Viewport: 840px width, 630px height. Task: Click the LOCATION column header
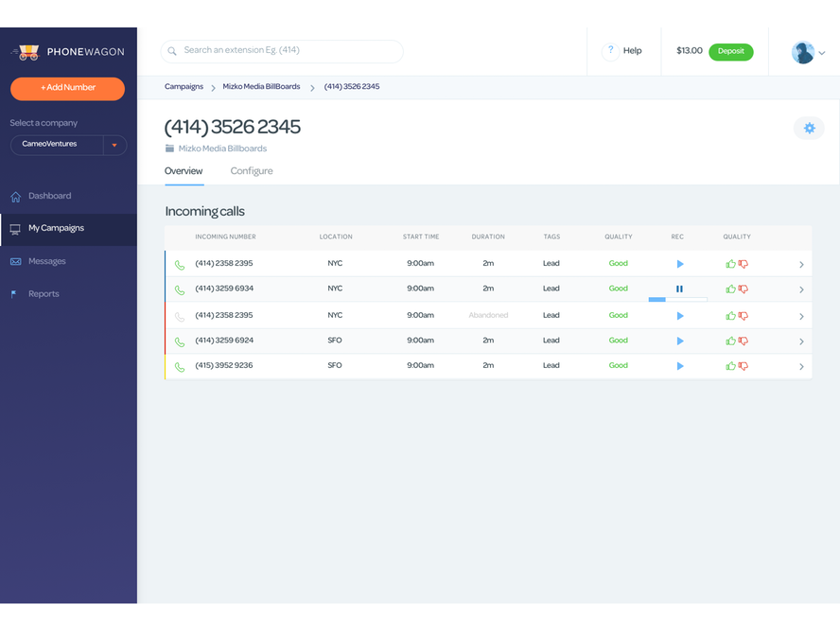coord(336,236)
